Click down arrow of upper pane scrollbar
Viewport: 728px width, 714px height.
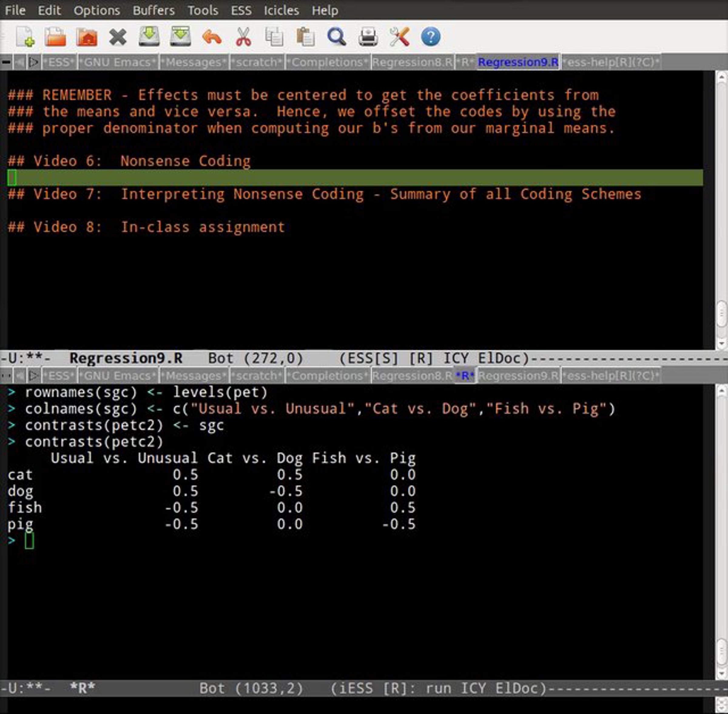[x=721, y=343]
